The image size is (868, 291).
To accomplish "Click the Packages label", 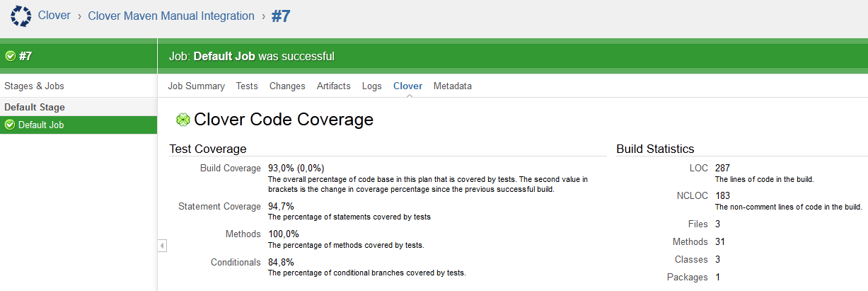I will tap(688, 277).
